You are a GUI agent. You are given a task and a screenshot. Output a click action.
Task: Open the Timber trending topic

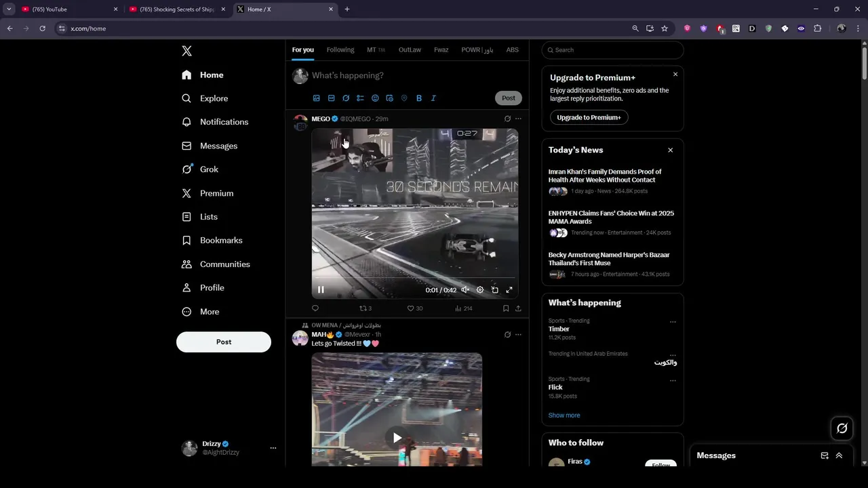tap(559, 329)
